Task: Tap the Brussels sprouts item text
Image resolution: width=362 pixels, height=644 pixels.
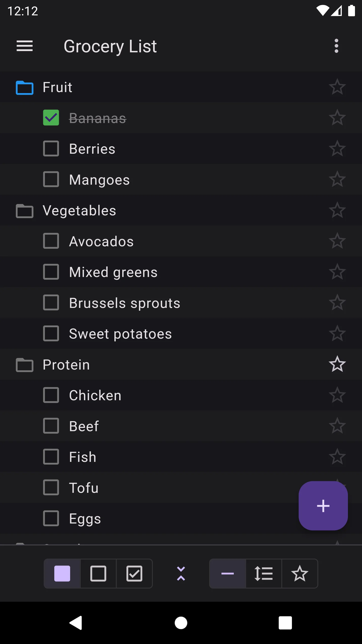Action: [x=125, y=303]
